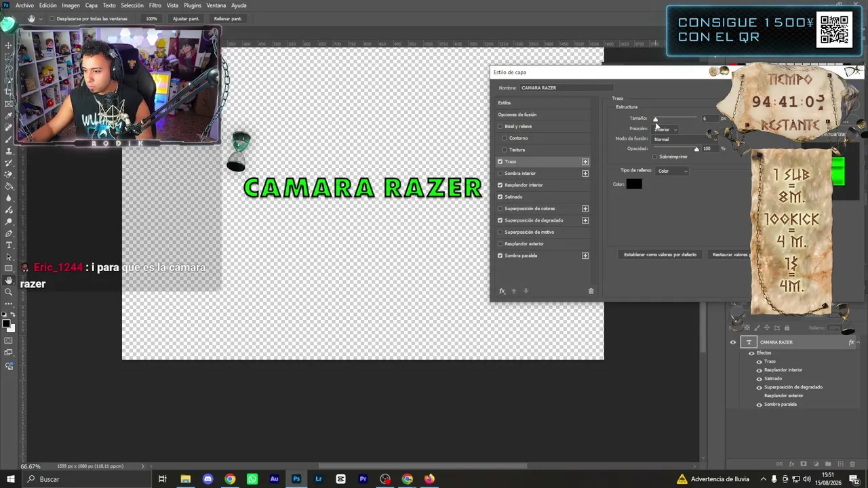Open the Edición menu
This screenshot has height=488, width=868.
coord(48,5)
